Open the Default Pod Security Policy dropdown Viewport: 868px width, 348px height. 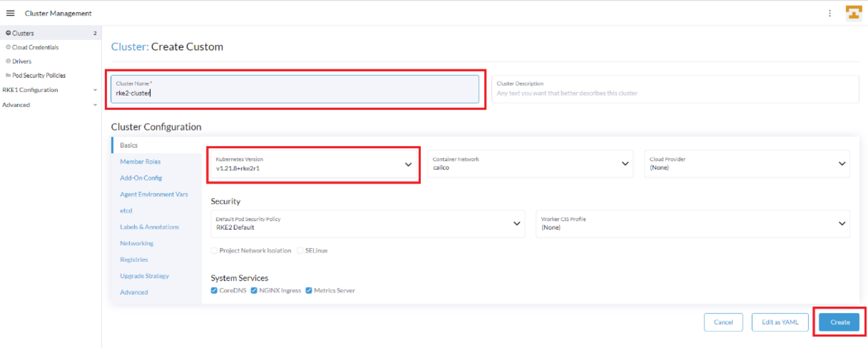coord(368,224)
